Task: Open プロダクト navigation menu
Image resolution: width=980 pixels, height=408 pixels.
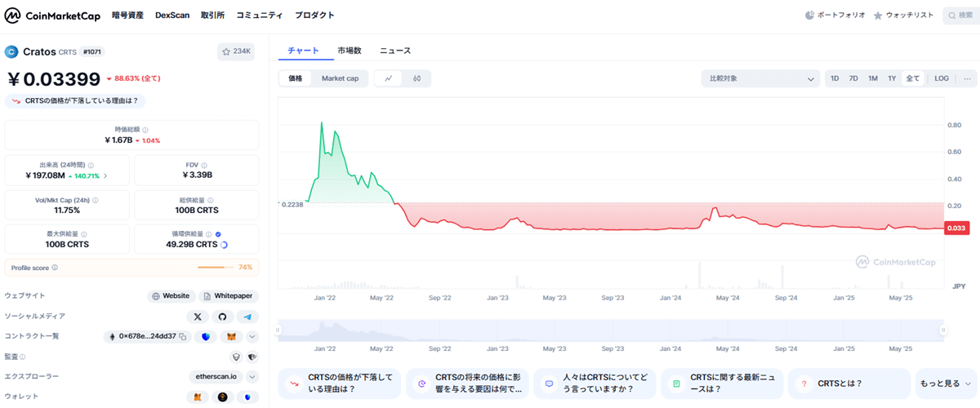Action: click(314, 16)
